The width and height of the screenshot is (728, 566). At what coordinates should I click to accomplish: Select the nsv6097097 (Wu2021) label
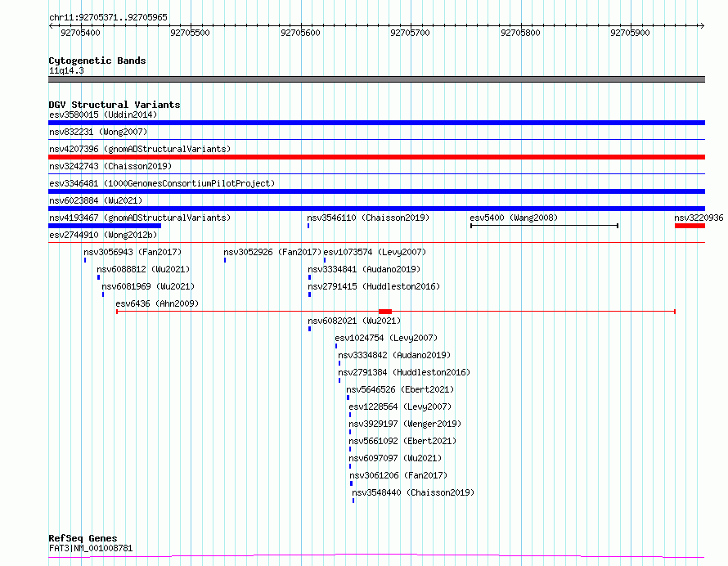396,458
